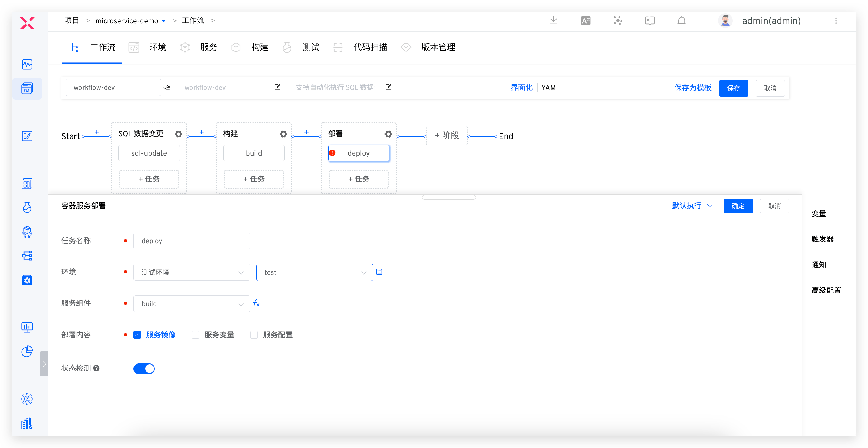Select the 代码扫描 tab

pos(360,47)
